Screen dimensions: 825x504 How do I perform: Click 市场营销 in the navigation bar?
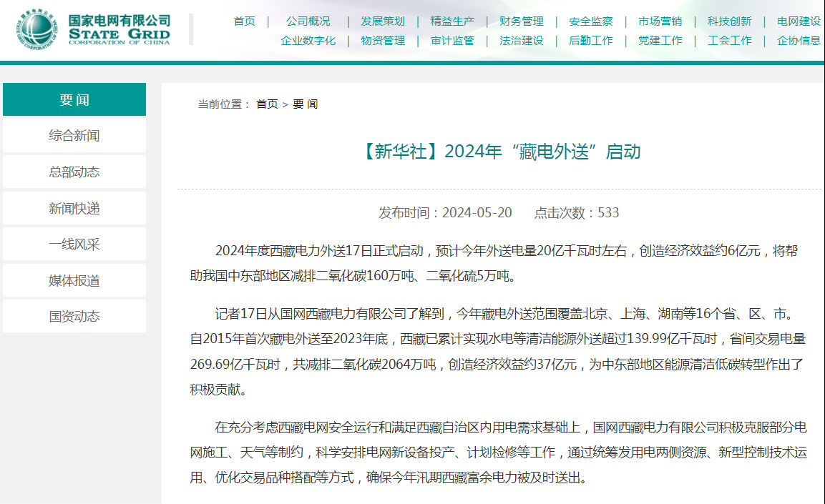point(660,21)
